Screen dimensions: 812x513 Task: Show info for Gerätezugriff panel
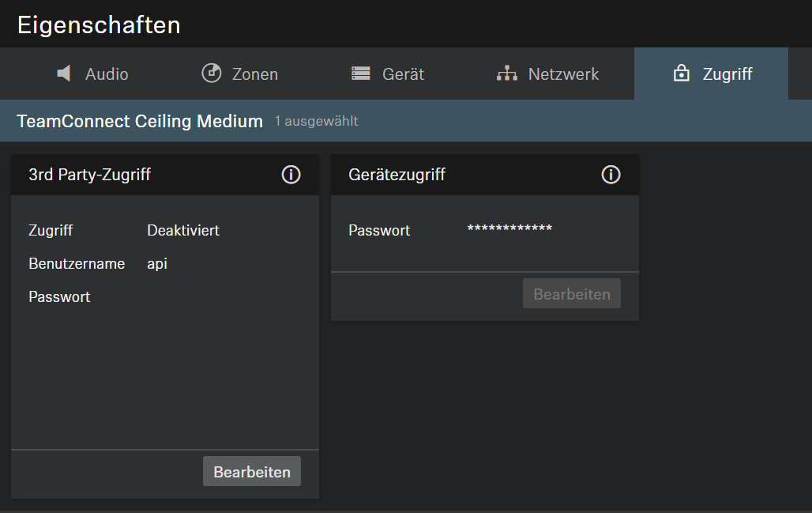611,175
